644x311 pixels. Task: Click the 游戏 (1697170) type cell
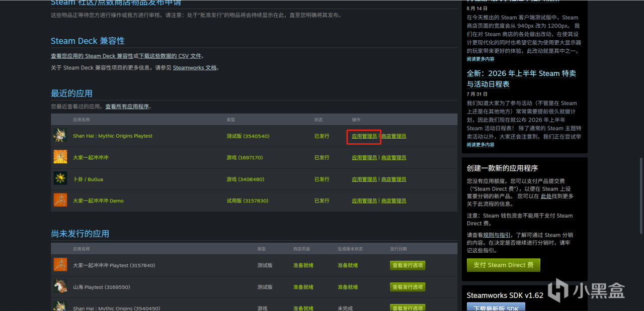click(x=245, y=158)
